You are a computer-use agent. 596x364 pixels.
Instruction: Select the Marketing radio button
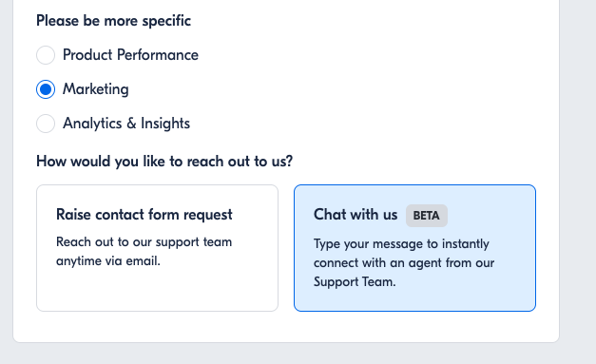click(46, 89)
